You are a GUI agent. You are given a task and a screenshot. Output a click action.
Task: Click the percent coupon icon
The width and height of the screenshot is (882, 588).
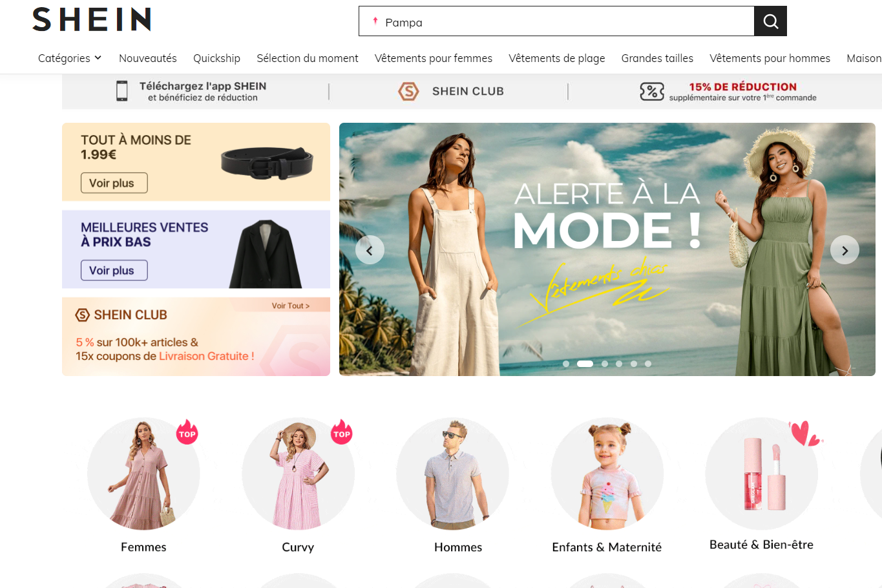pyautogui.click(x=651, y=92)
